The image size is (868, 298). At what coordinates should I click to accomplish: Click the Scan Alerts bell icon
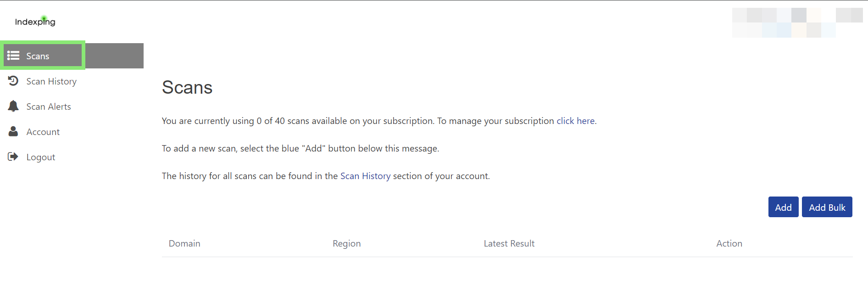(x=13, y=106)
